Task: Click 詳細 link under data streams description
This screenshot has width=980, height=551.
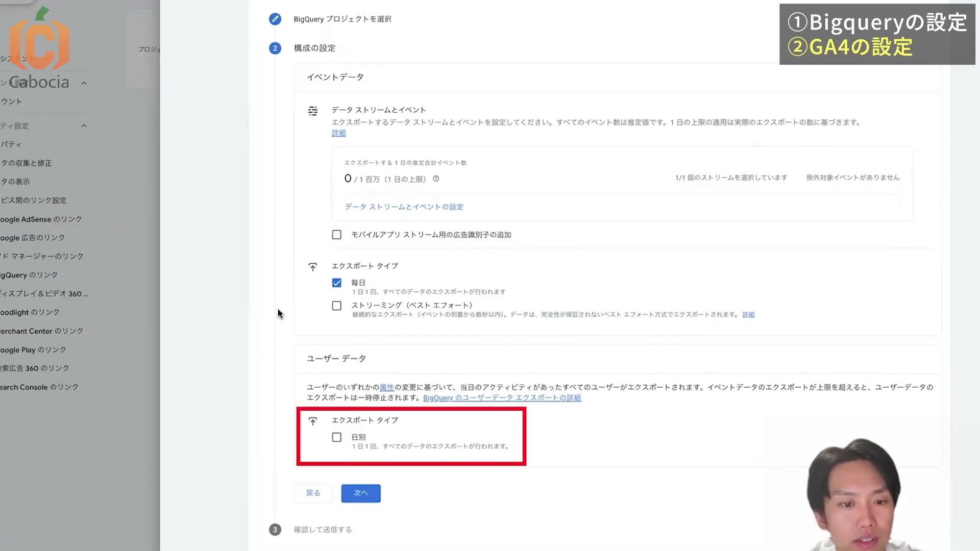Action: (338, 133)
